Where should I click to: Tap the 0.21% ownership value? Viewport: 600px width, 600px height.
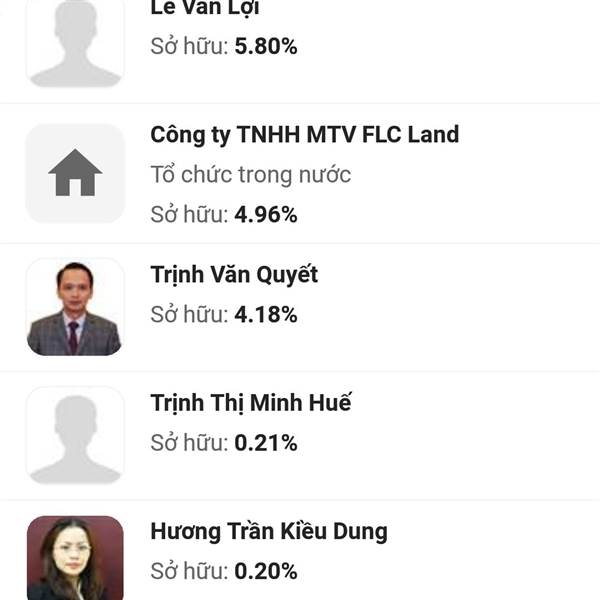[266, 443]
